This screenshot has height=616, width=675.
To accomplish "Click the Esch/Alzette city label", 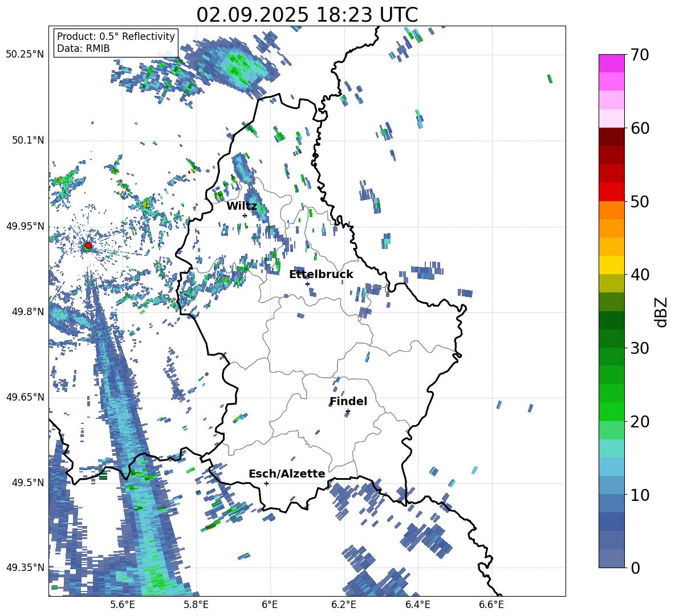I will 287,474.
